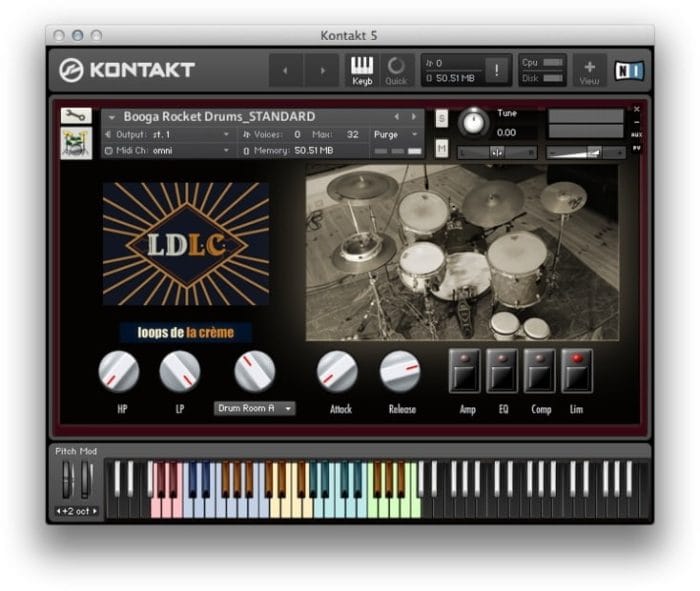Shift keyboard octave down with left arrow

(x=58, y=512)
